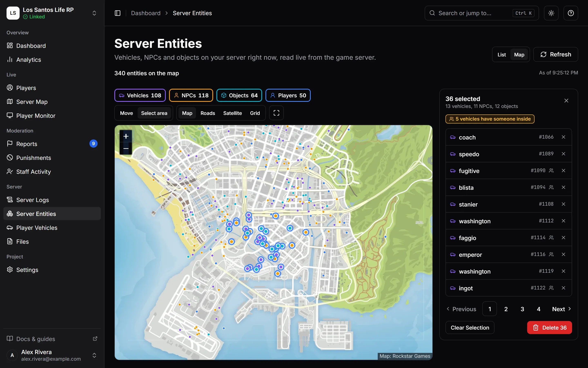Go to Next page of selection
Viewport: 588px width, 368px height.
(x=561, y=309)
